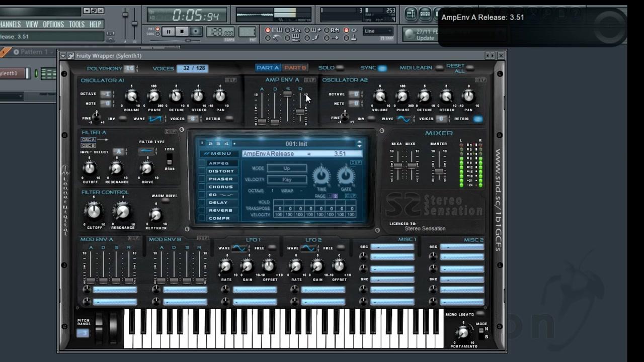This screenshot has height=362, width=644.
Task: Select arpeggiator page 2
Action: pyautogui.click(x=336, y=196)
